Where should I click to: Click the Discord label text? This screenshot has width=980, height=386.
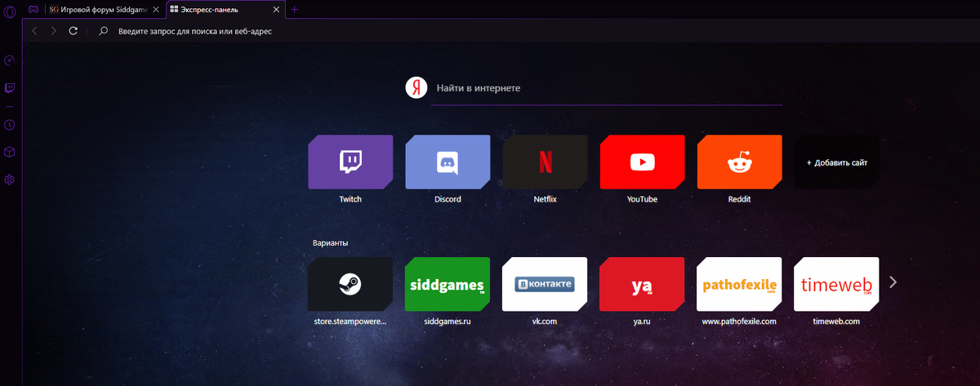pos(448,199)
